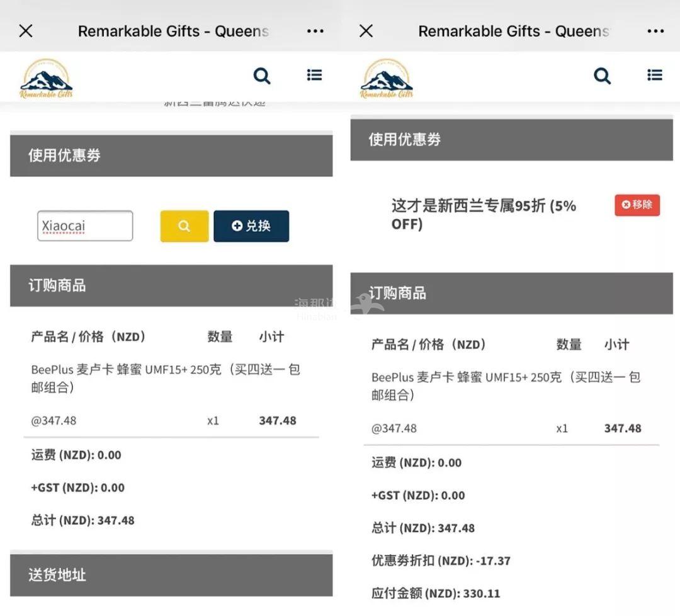
Task: Select the 订购商品 header on right screen
Action: [512, 294]
